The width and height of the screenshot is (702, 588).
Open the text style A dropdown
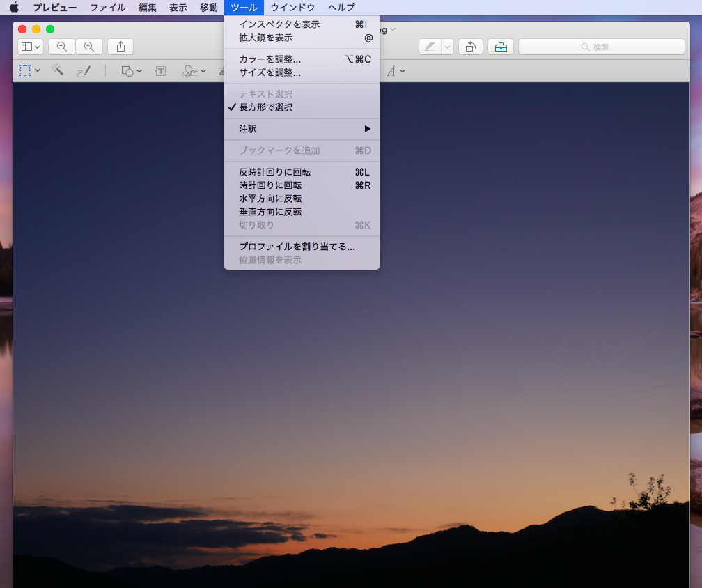point(397,70)
